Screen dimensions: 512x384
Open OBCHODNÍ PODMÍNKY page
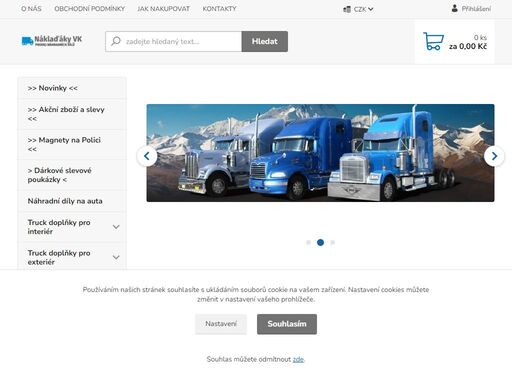(x=89, y=9)
